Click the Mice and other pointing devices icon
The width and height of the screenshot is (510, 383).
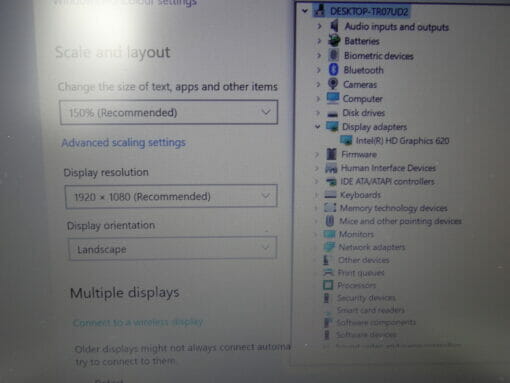pos(330,221)
